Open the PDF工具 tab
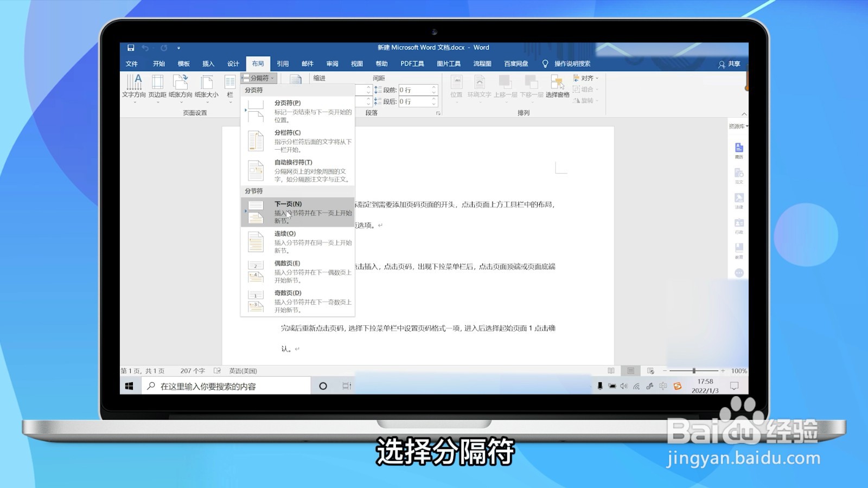The image size is (868, 488). pyautogui.click(x=412, y=63)
